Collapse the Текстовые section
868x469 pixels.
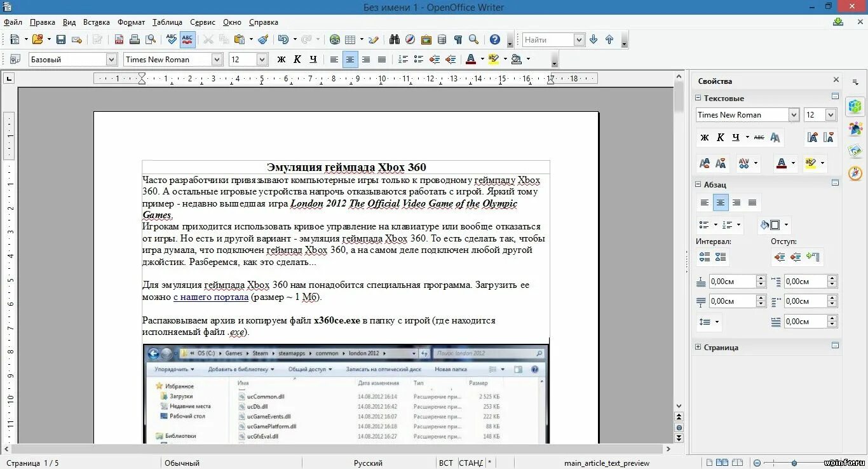point(698,98)
